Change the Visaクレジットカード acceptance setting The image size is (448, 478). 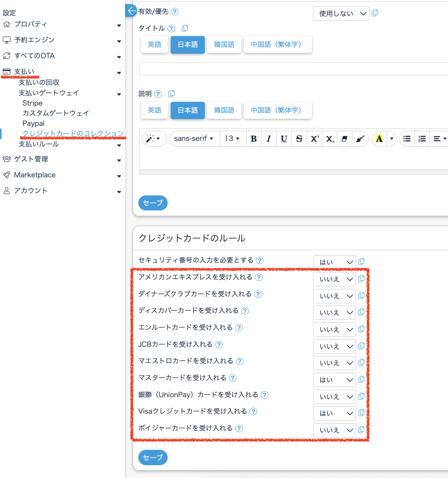pos(334,413)
